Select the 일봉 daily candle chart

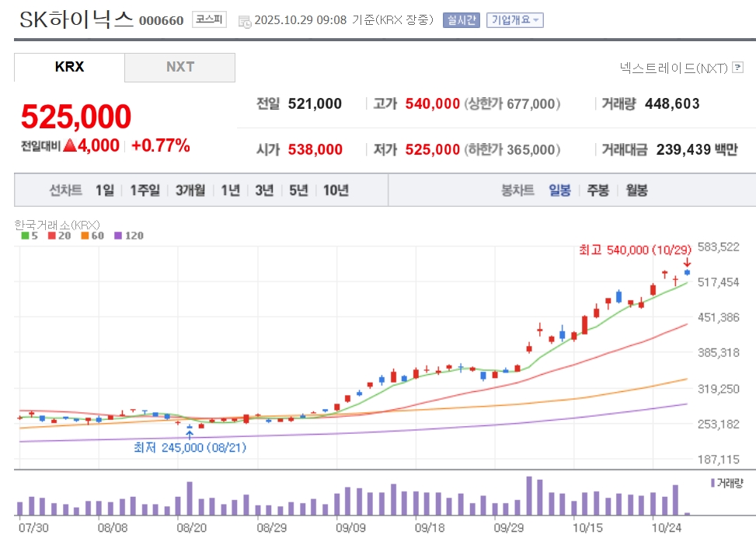pyautogui.click(x=559, y=190)
